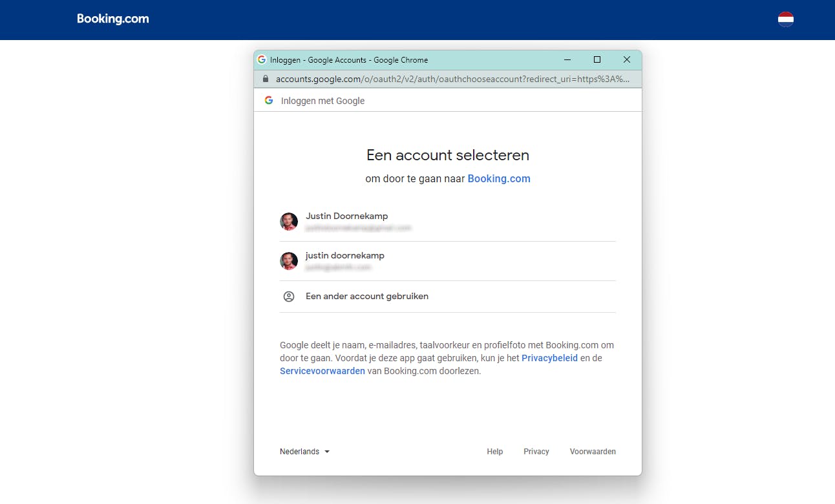Open the Nederlands language dropdown
Viewport: 835px width, 504px height.
click(304, 452)
